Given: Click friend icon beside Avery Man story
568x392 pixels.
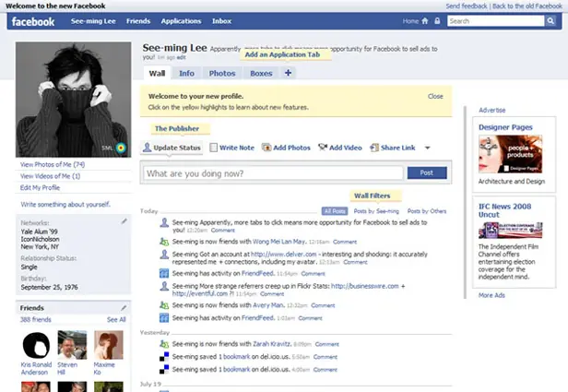Looking at the screenshot, I should point(164,305).
